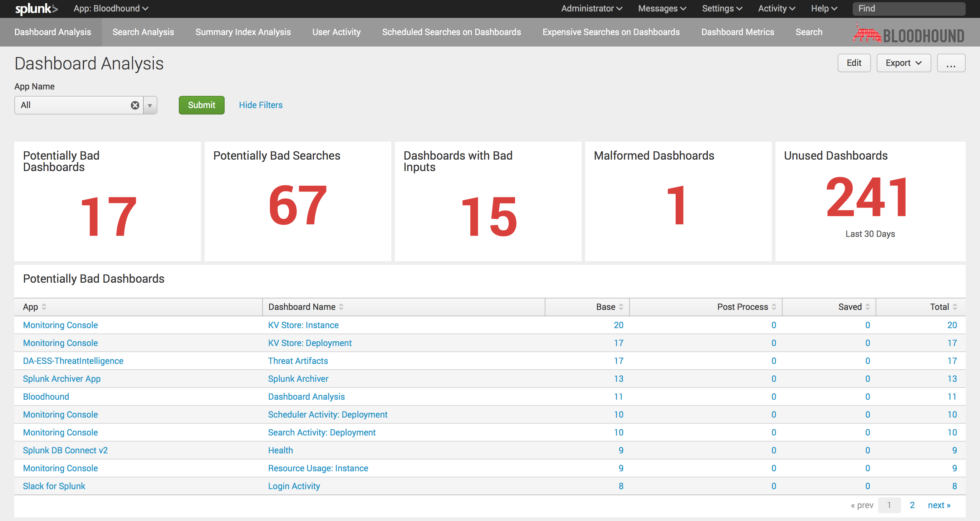This screenshot has height=521, width=980.
Task: Open the App: Bloodhound menu
Action: (x=111, y=8)
